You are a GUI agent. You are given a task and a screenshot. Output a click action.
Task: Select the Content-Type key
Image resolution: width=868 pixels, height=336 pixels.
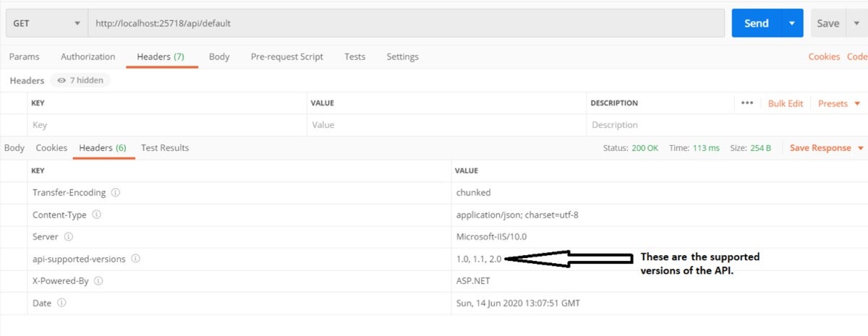coord(59,215)
